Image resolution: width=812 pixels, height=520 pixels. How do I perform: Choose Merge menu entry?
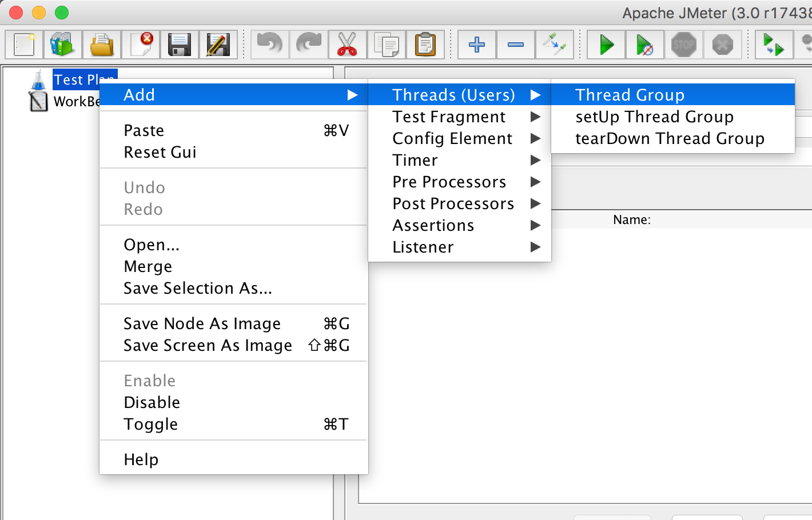234,266
